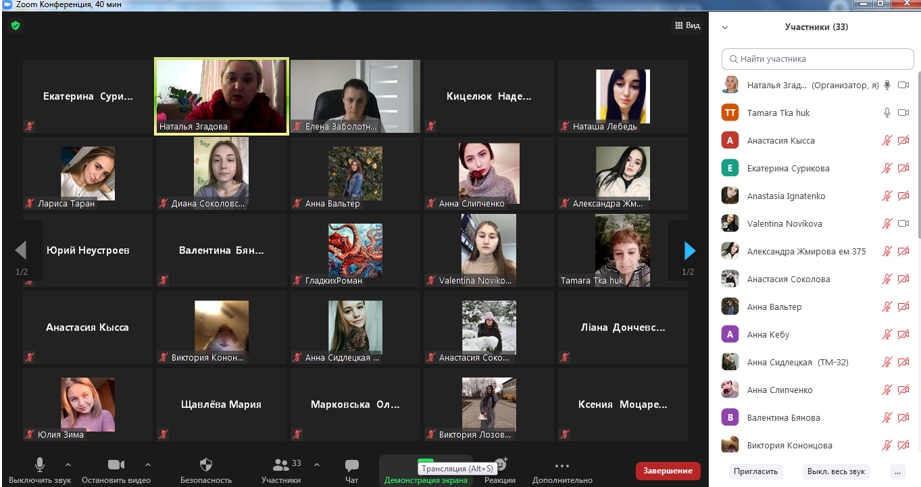
Task: Open Дополнительно more options
Action: click(x=562, y=469)
